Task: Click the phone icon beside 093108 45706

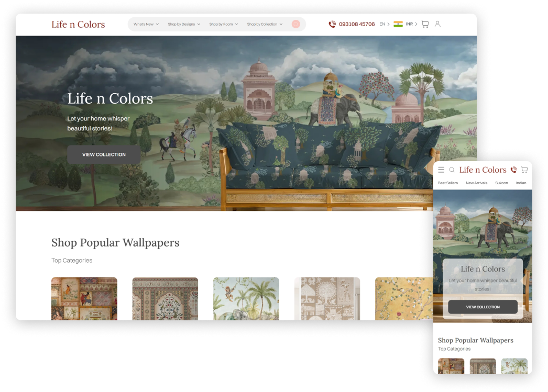Action: tap(332, 24)
